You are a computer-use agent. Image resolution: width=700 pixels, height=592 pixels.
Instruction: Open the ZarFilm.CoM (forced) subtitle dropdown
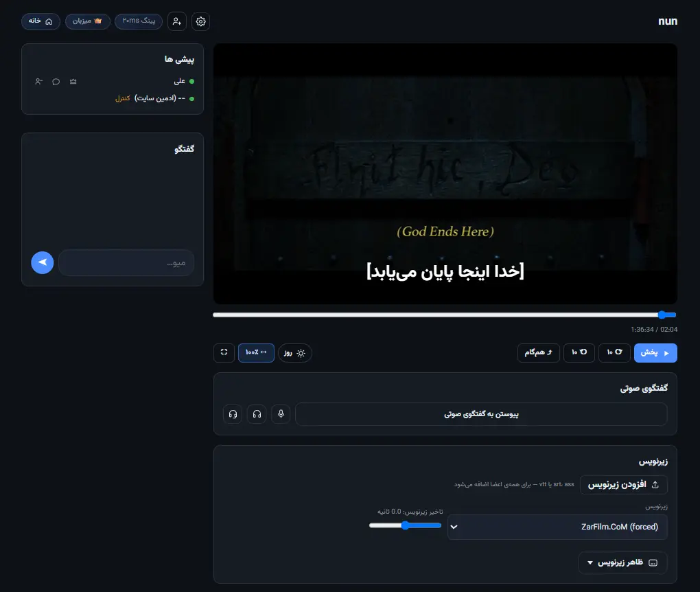point(557,527)
